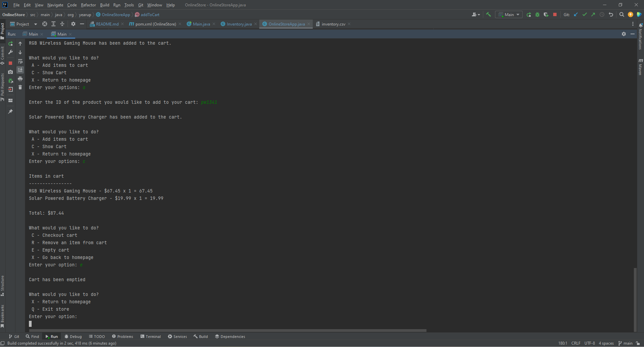The width and height of the screenshot is (644, 347).
Task: Hide the Run tool window
Action: [633, 34]
